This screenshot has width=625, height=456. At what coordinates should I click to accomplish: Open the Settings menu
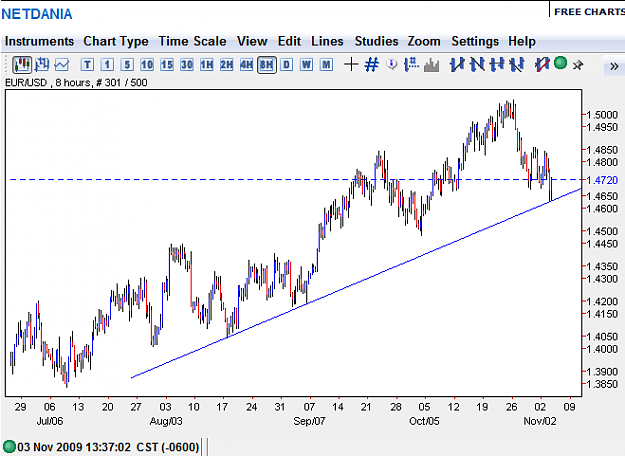click(x=475, y=41)
